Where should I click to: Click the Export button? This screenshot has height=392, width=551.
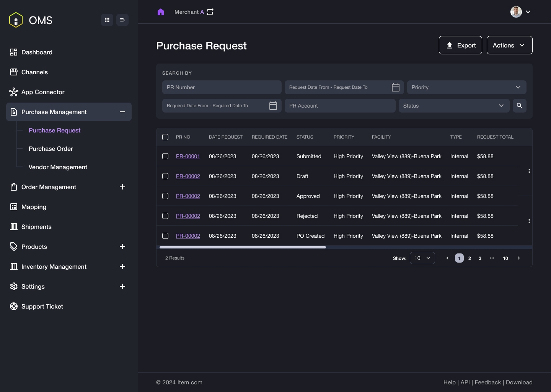click(x=460, y=45)
